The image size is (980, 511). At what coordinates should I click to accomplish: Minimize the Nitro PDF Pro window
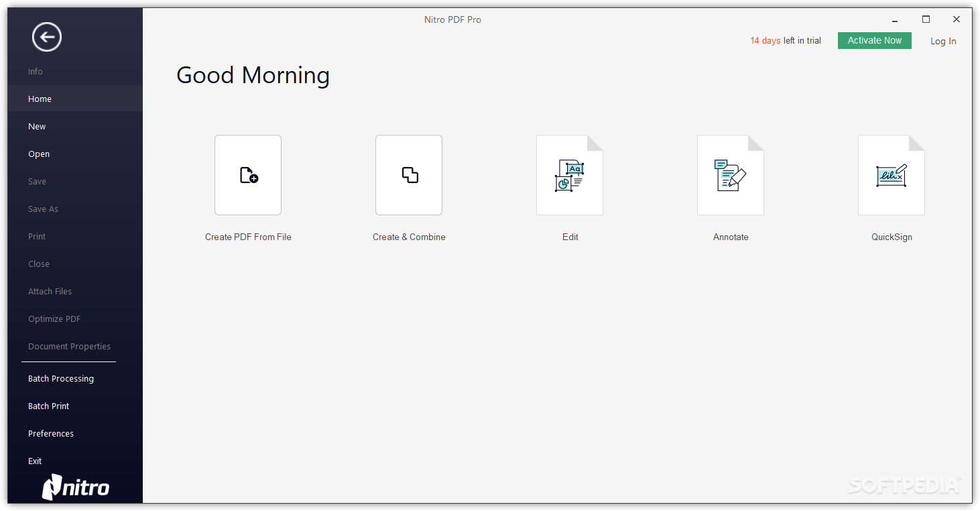[x=896, y=19]
